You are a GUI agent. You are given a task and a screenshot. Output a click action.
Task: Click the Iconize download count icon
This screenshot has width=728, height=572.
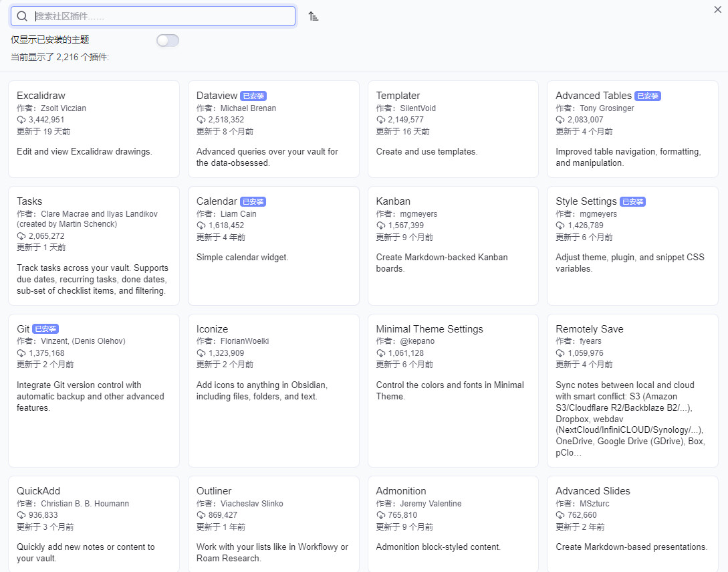[x=201, y=353]
